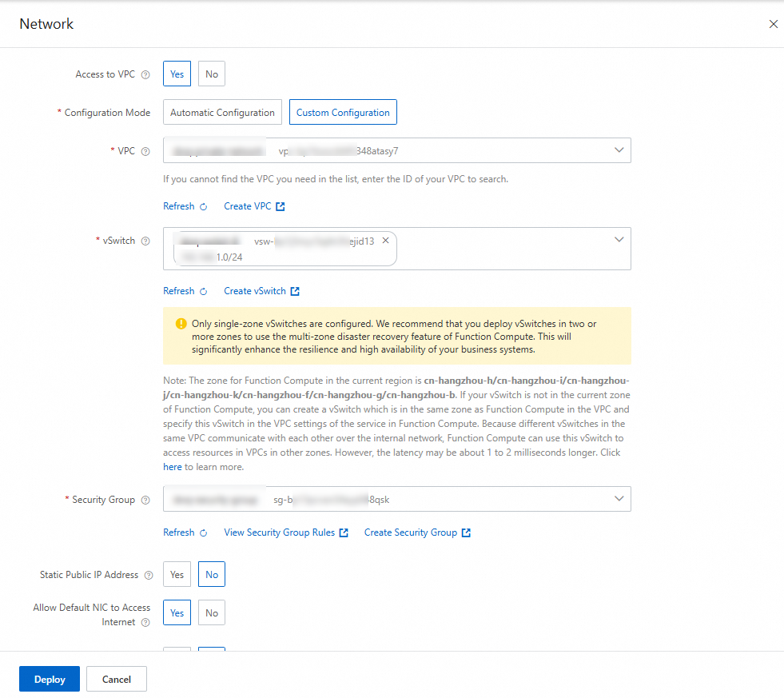
Task: Expand the vSwitch dropdown arrow
Action: [x=619, y=240]
